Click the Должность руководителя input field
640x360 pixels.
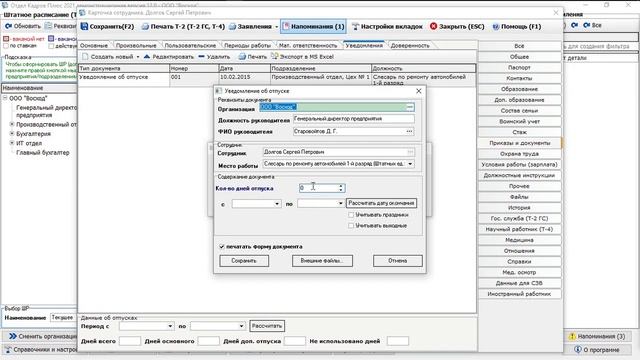click(x=353, y=119)
